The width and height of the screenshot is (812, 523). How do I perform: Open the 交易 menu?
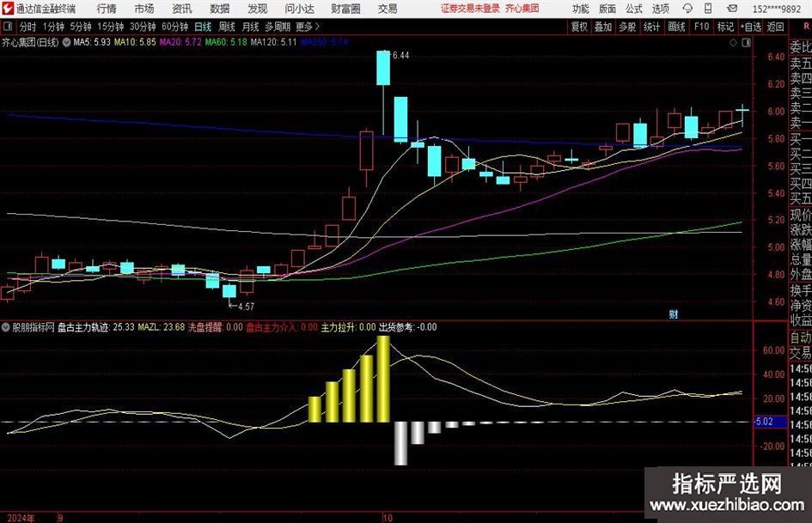(388, 9)
